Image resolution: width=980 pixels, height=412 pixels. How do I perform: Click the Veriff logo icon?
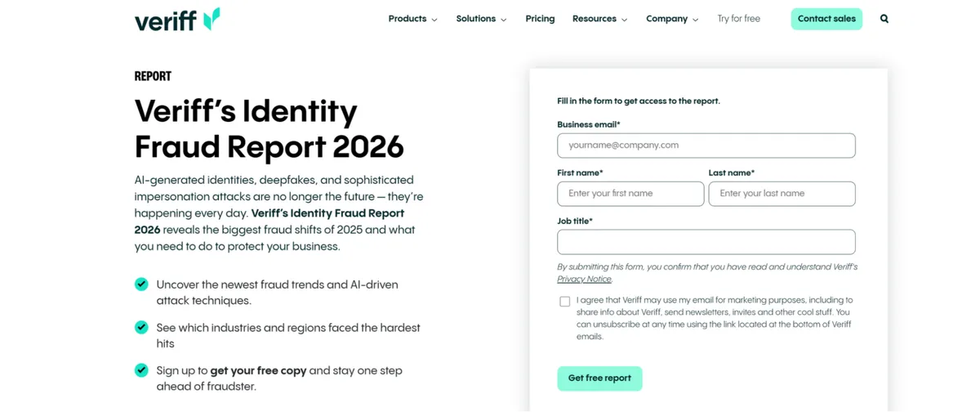coord(212,19)
